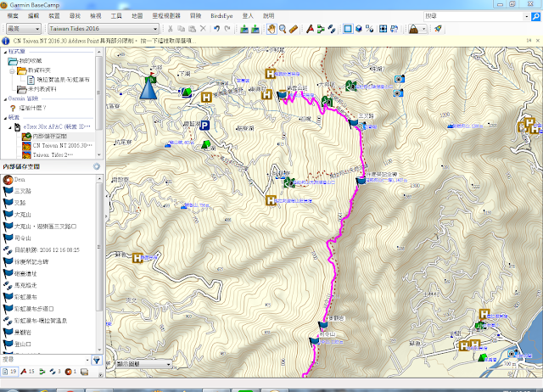Image resolution: width=543 pixels, height=392 pixels.
Task: Click the new route tool icon
Action: coord(321,29)
